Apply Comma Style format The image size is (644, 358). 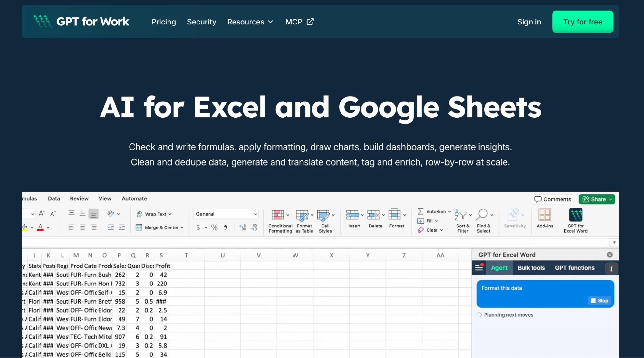(x=226, y=227)
